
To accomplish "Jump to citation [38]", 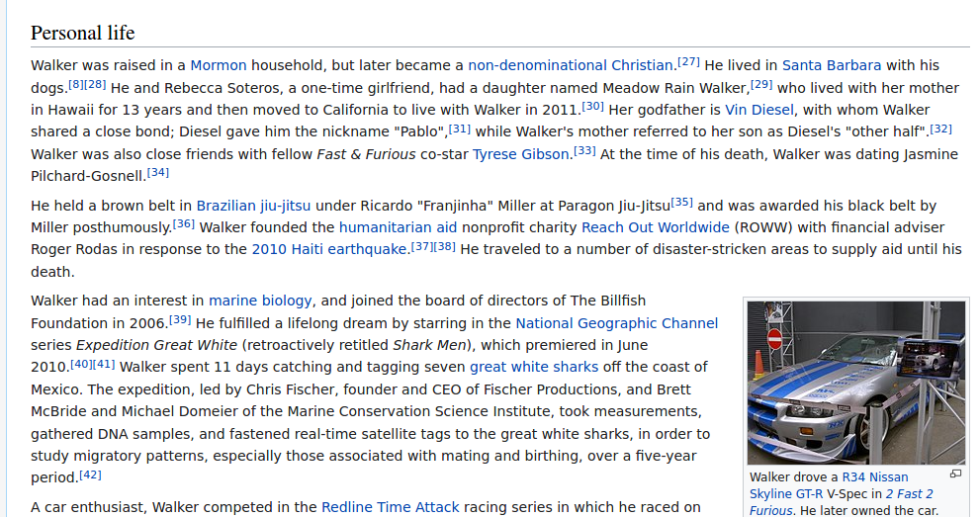I will pyautogui.click(x=444, y=246).
